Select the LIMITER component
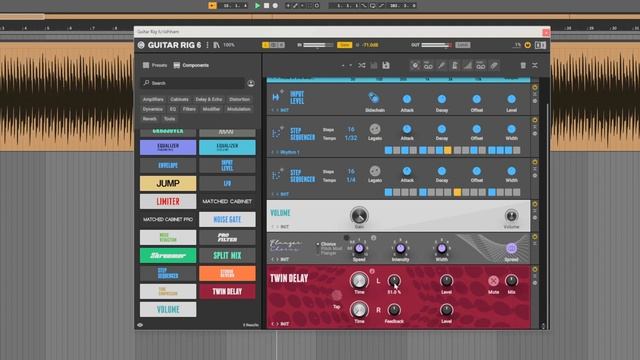Image resolution: width=640 pixels, height=360 pixels. click(168, 201)
